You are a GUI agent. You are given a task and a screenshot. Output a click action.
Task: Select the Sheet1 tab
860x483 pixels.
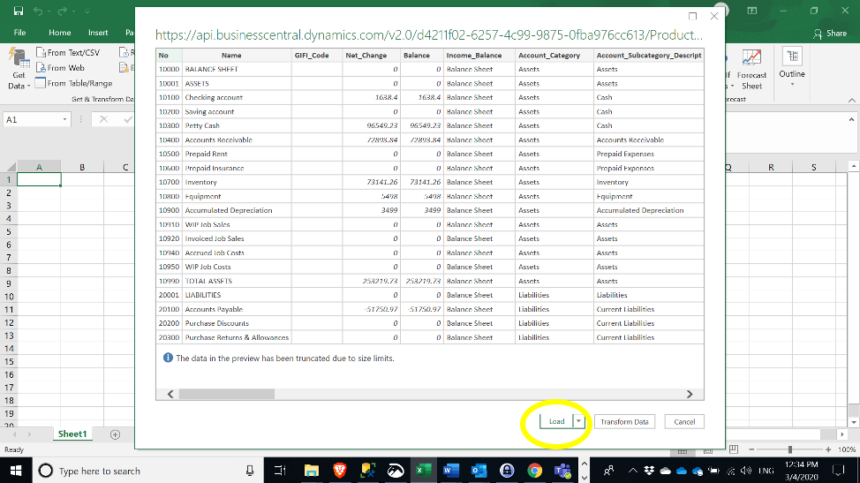click(72, 434)
